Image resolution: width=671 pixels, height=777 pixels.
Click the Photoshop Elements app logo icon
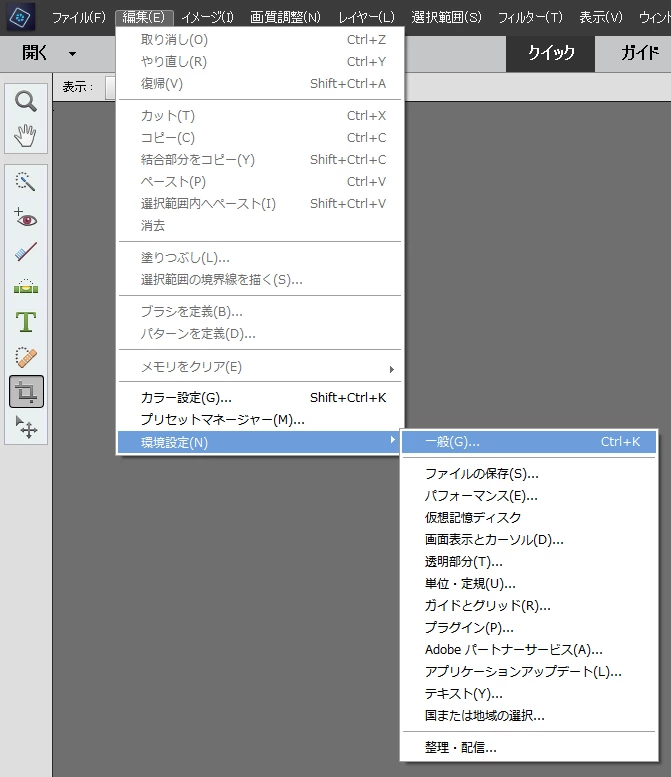(x=20, y=17)
